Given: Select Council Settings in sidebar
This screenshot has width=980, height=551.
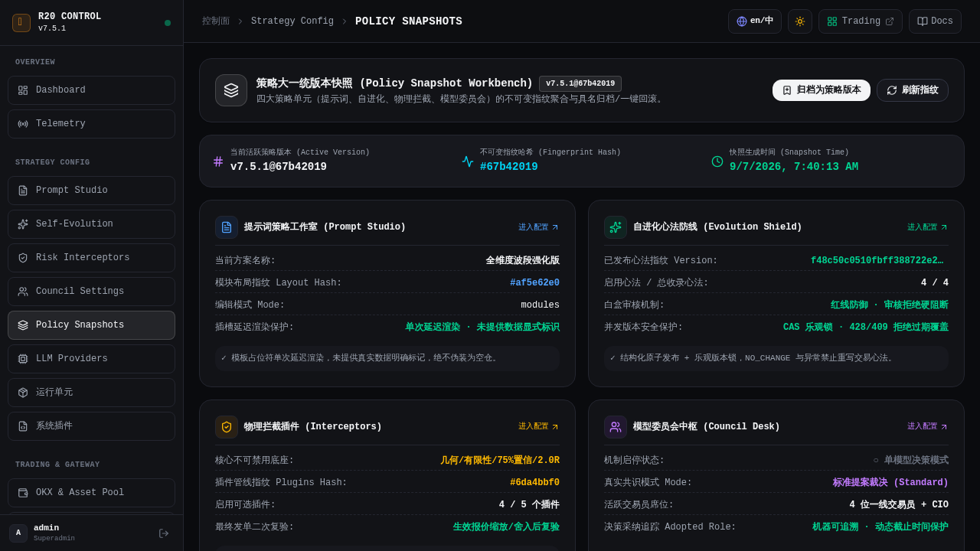Looking at the screenshot, I should 91,292.
